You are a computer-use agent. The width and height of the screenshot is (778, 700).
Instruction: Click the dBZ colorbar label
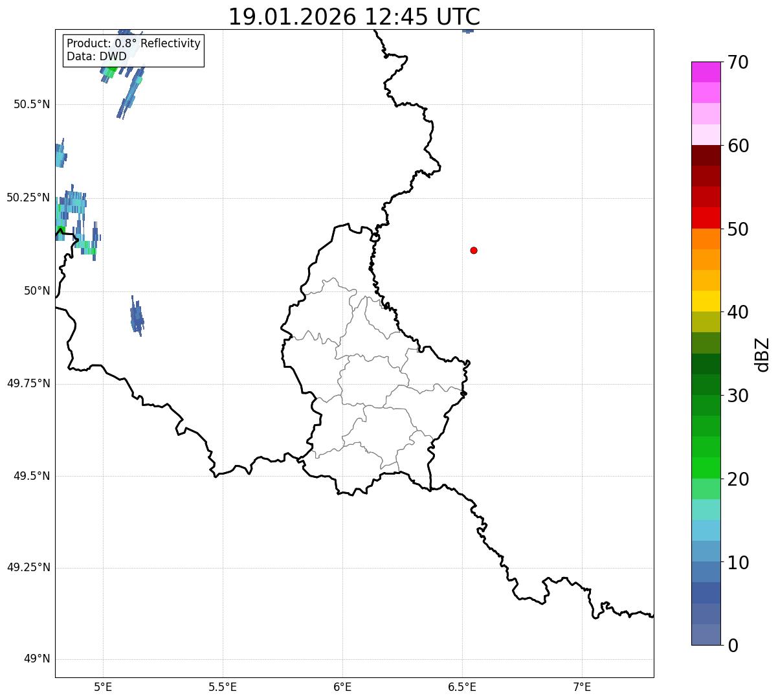762,354
